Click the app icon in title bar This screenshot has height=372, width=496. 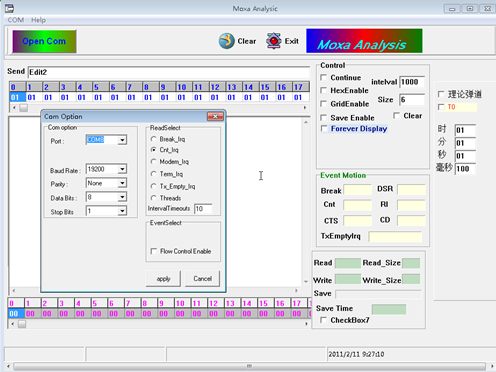pos(9,8)
